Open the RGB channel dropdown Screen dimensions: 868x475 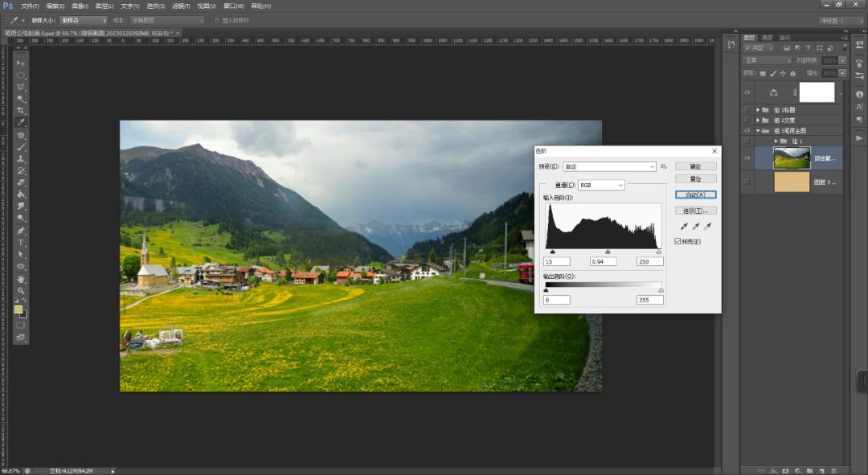pyautogui.click(x=601, y=186)
